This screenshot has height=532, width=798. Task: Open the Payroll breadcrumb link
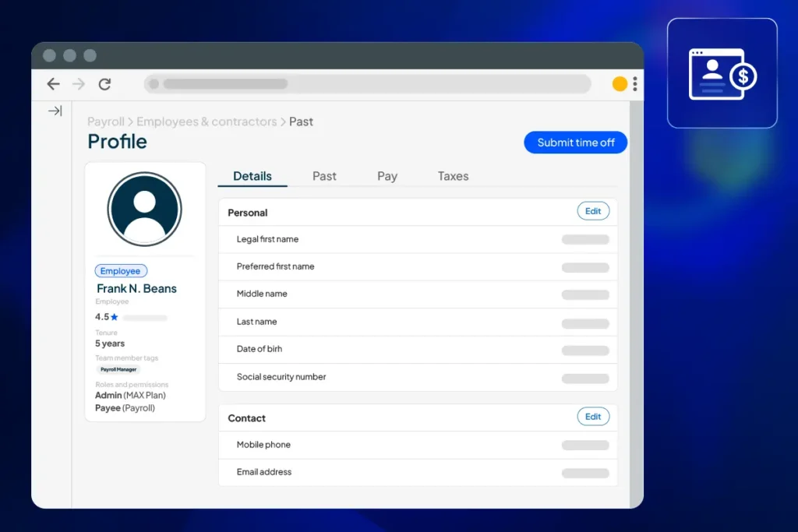pyautogui.click(x=106, y=122)
